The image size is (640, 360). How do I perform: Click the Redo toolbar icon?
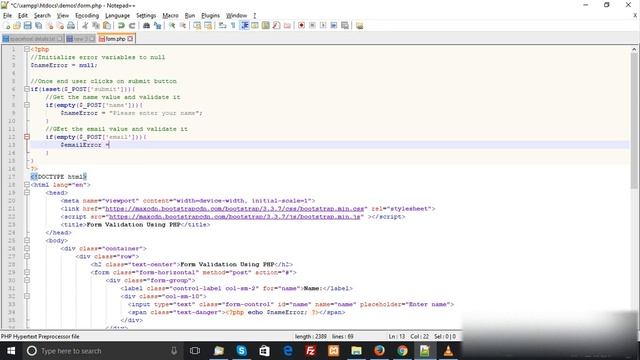pyautogui.click(x=132, y=25)
